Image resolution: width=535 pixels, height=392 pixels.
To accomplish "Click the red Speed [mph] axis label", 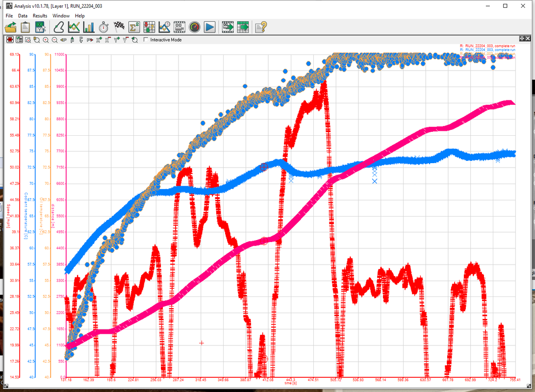I will 8,216.
